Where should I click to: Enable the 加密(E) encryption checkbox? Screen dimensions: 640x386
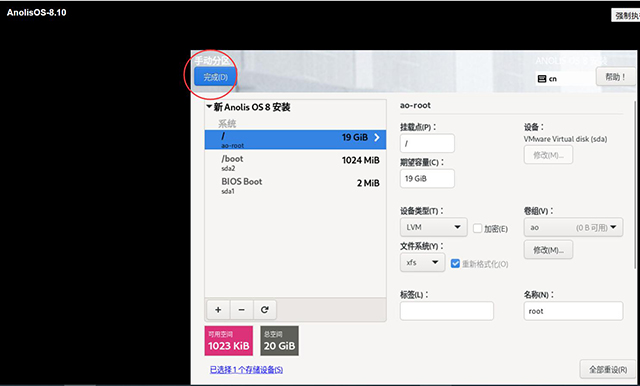[478, 228]
